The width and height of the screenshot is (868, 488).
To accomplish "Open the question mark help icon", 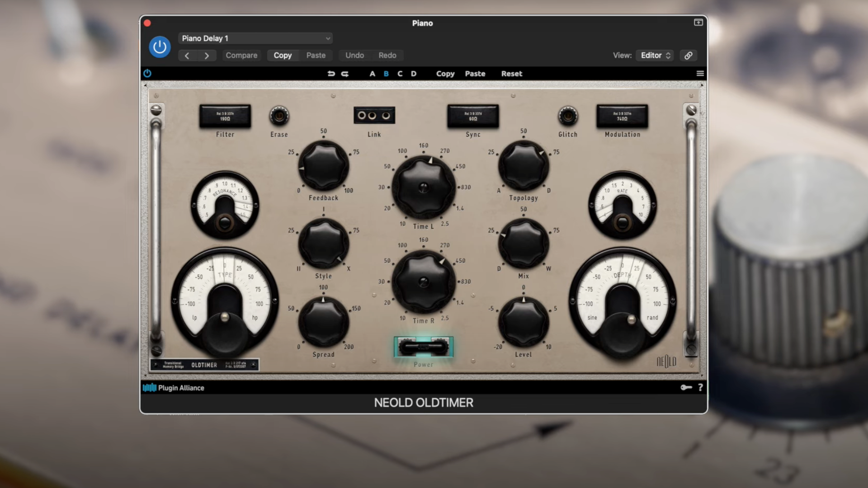I will [x=700, y=388].
